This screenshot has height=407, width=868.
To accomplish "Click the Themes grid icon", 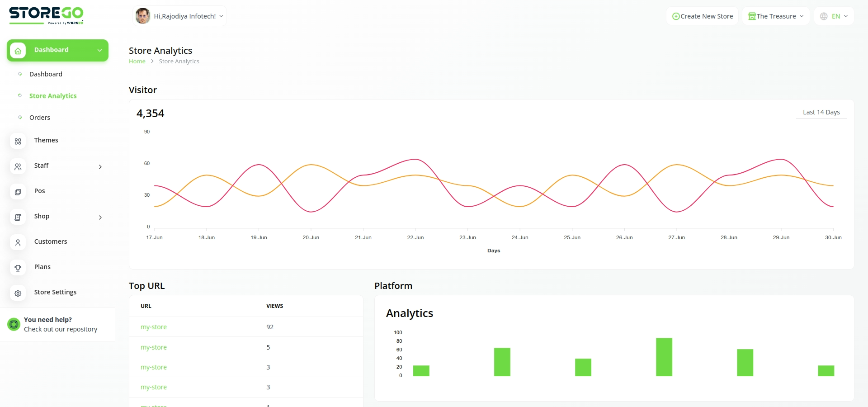I will [18, 142].
